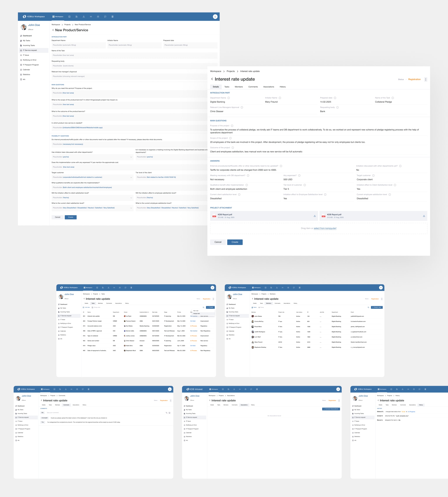Go back using arrow beside large Interest rate update title

212,79
